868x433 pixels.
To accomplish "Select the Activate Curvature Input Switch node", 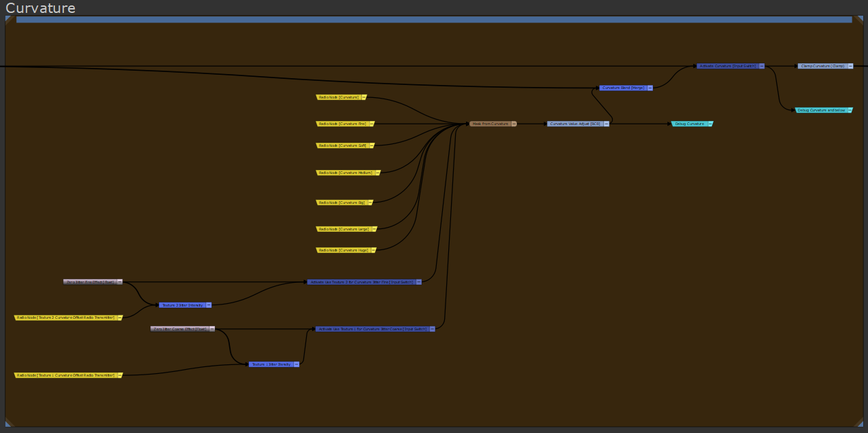I will tap(727, 66).
